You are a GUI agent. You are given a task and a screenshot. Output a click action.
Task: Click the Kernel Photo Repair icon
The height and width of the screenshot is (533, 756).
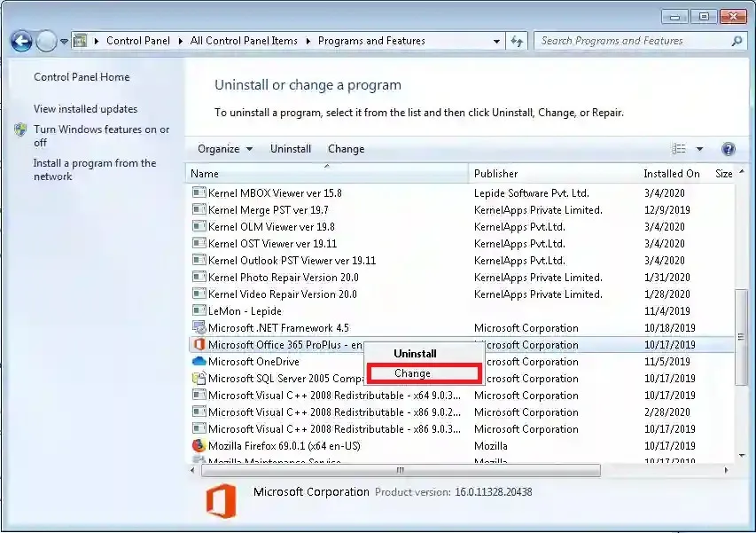click(x=197, y=277)
